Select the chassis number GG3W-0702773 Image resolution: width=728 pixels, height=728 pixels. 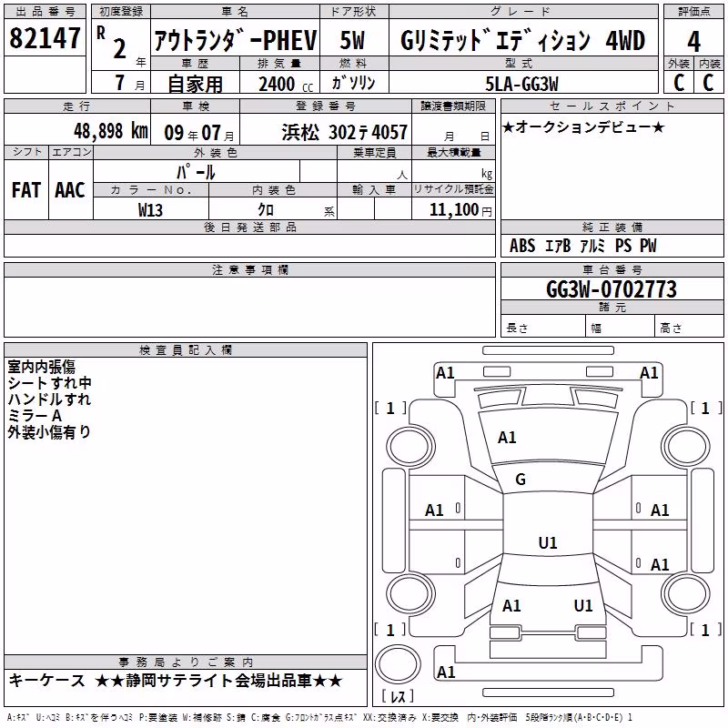612,289
